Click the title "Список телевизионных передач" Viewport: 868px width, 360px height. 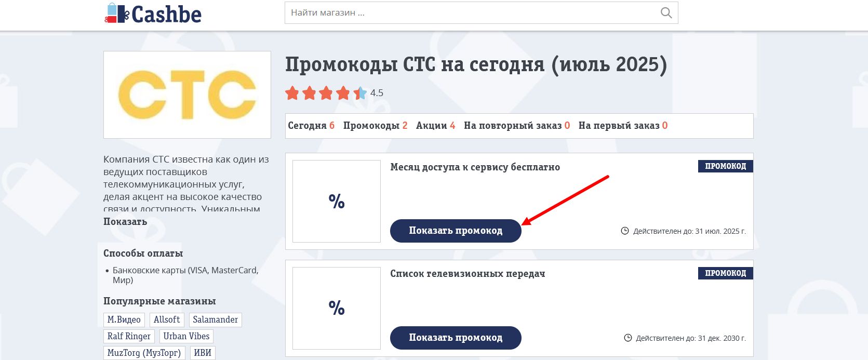(468, 274)
